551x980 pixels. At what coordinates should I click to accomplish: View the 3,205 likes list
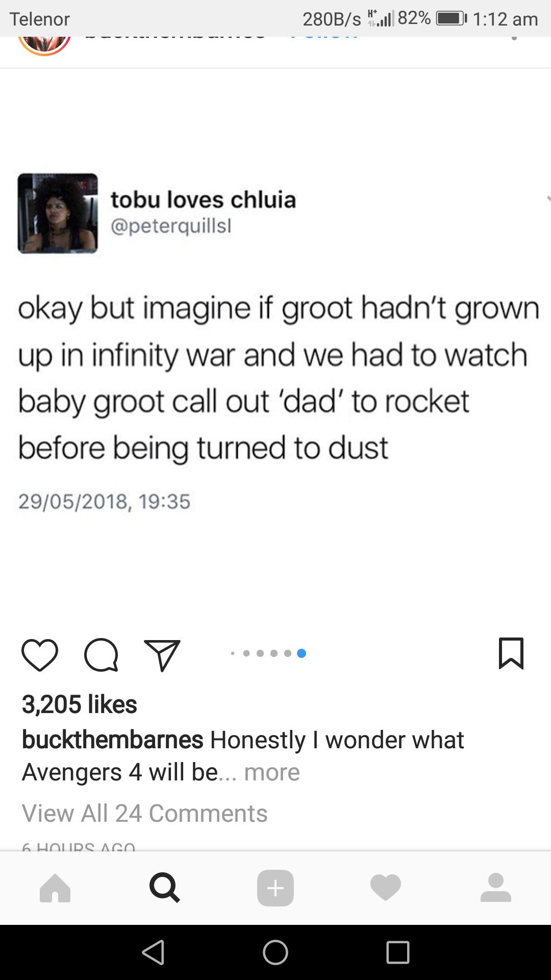tap(80, 704)
